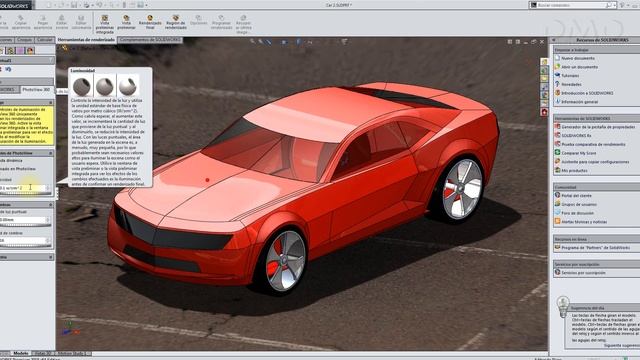Adjust slider under shadow quality field
The width and height of the screenshot is (640, 360).
24,246
